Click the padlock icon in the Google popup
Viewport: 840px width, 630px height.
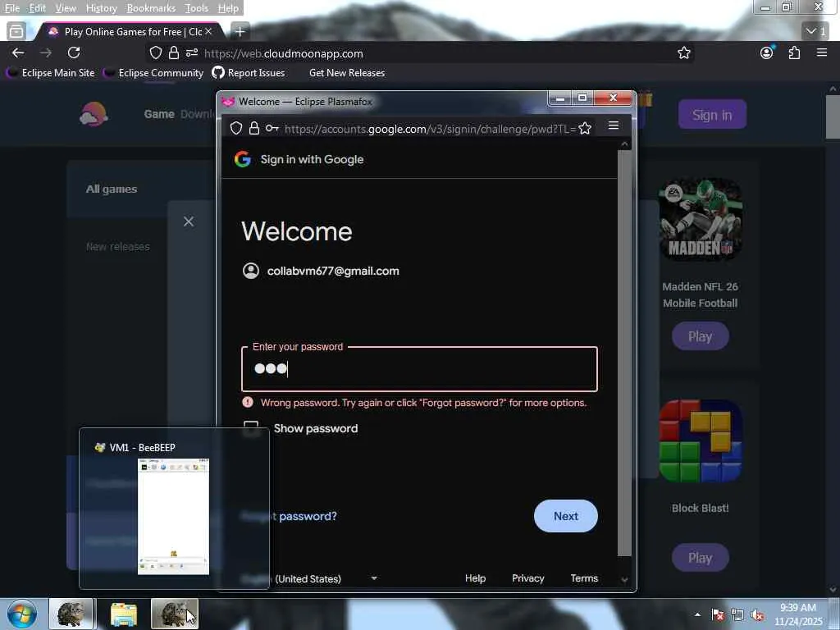[x=254, y=128]
